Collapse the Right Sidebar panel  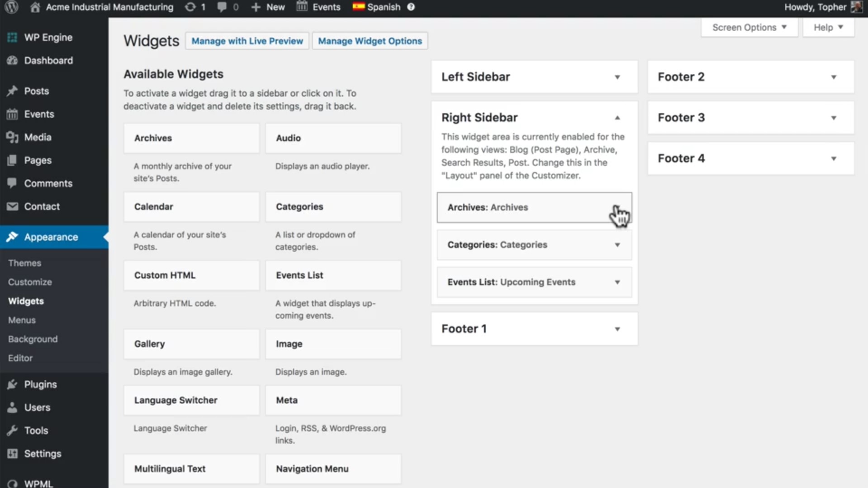pos(617,118)
